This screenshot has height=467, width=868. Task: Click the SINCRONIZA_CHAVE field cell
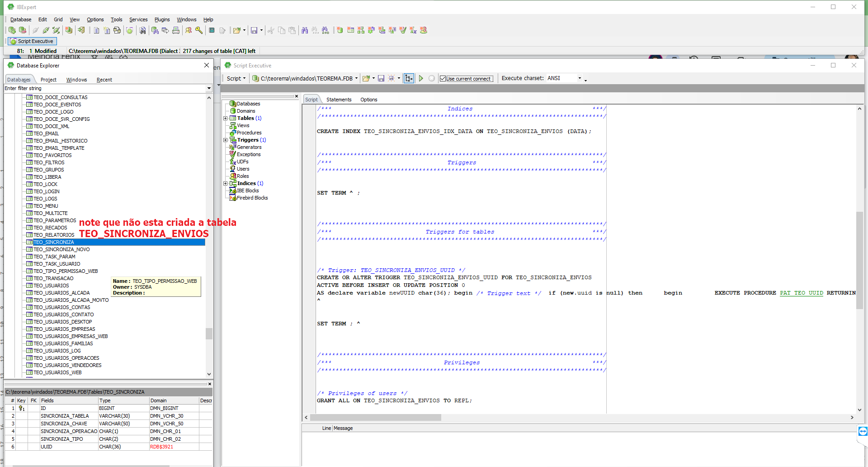point(69,424)
